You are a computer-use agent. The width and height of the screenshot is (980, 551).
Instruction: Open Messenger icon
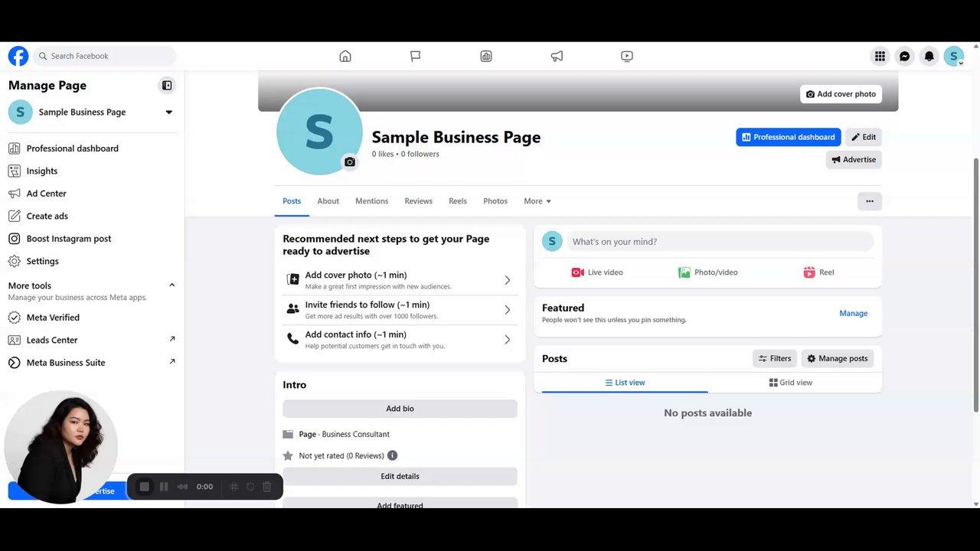coord(905,56)
